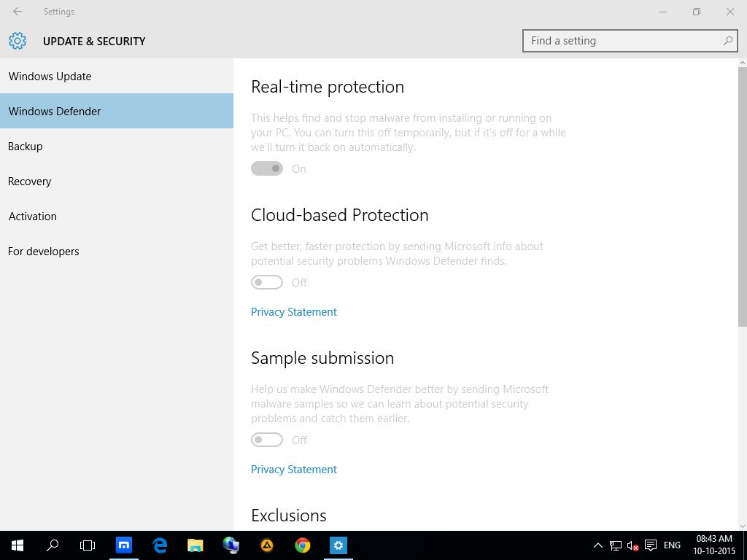
Task: Open the Activation section
Action: point(117,216)
